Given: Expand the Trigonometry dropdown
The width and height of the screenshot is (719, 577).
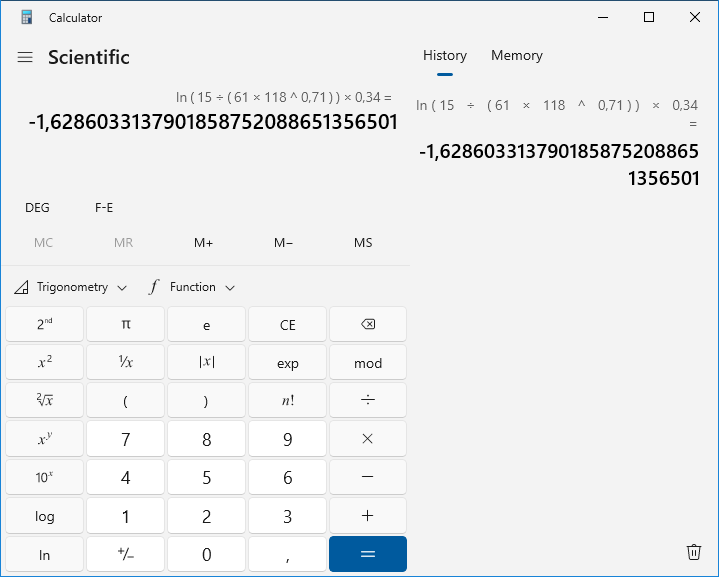Looking at the screenshot, I should tap(72, 287).
